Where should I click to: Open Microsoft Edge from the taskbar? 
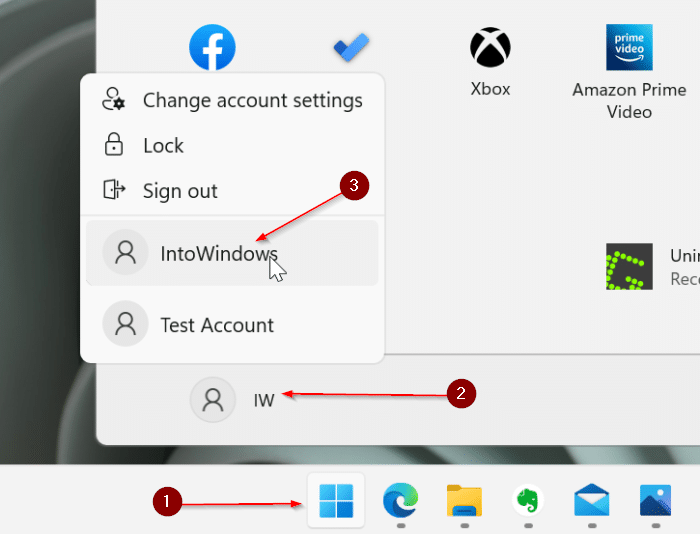[x=400, y=501]
